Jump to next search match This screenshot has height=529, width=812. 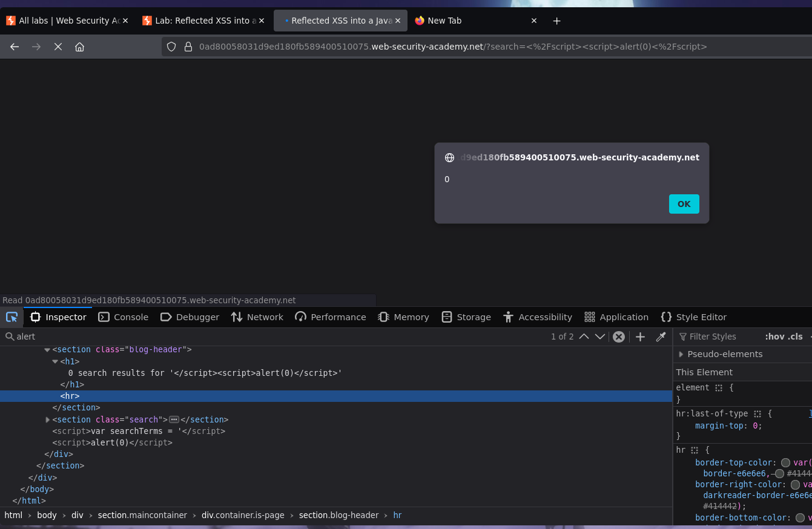click(600, 337)
